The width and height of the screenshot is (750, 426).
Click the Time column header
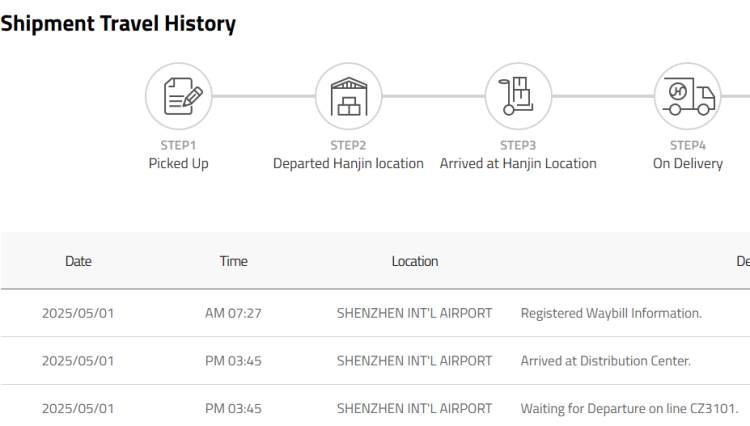pos(233,261)
